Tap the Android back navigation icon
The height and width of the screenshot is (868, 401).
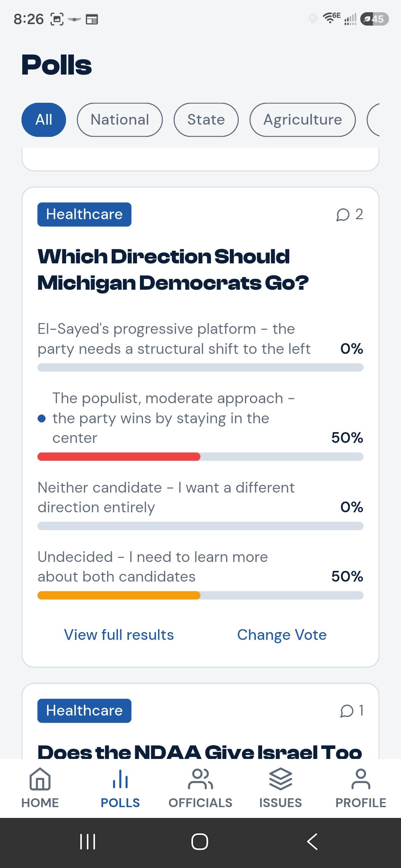(x=312, y=841)
